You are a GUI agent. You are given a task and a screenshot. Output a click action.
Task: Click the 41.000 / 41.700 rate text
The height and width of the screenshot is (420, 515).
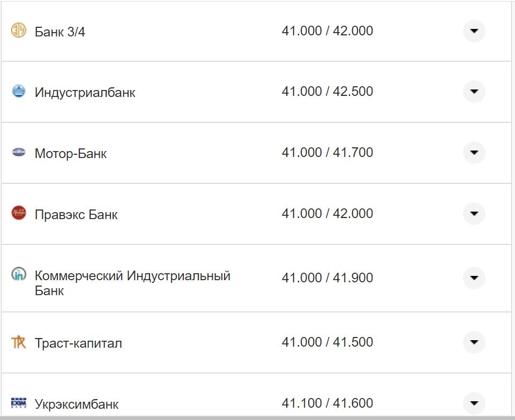pos(327,152)
